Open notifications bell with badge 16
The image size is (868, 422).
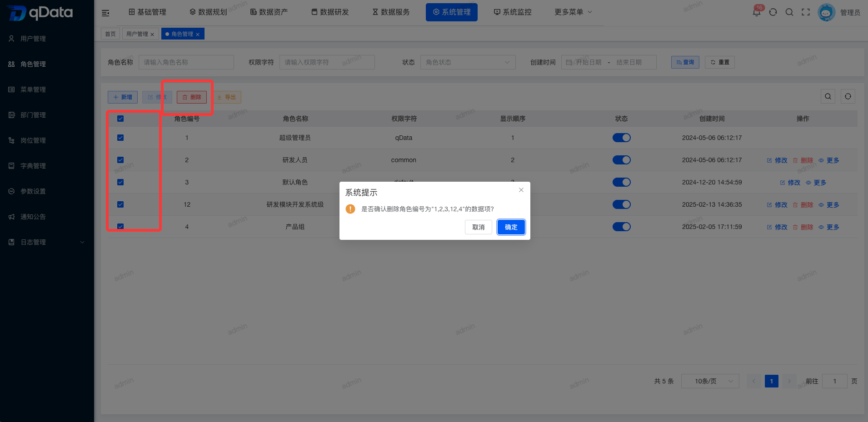[757, 12]
